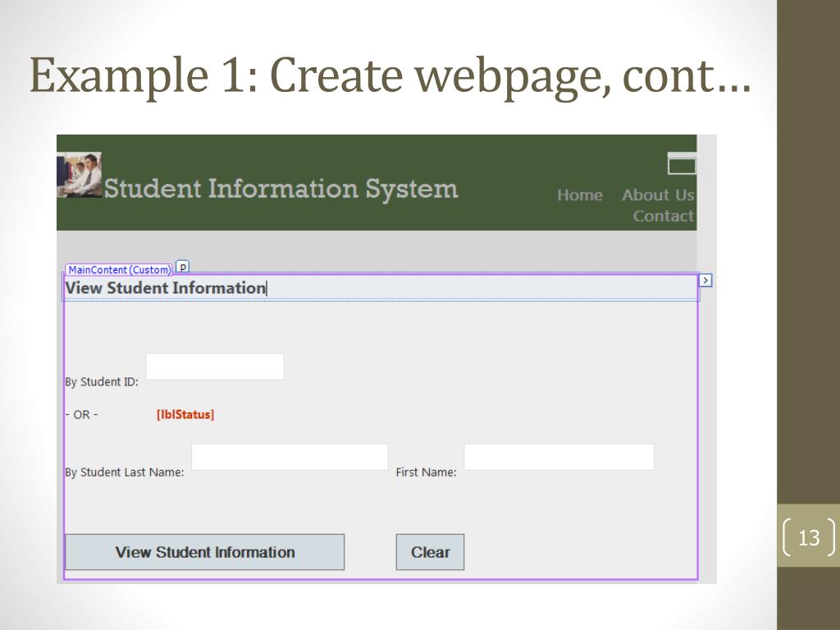
Task: Focus the By Student ID text box
Action: pos(215,367)
